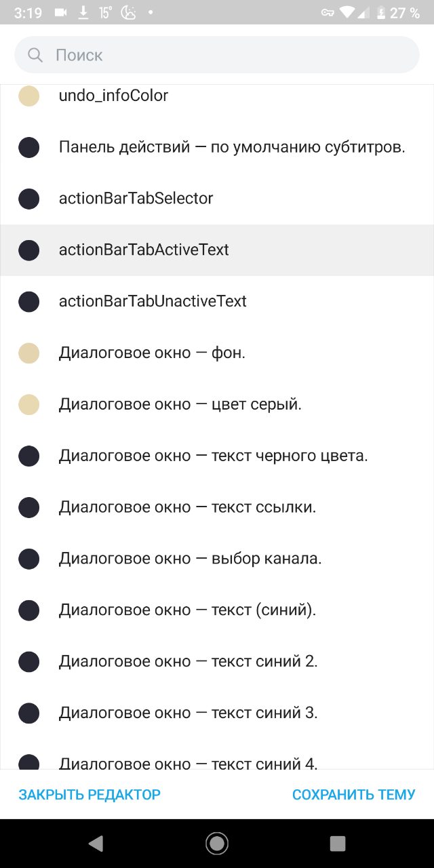Tap the dark swatch for текст синий 2
The height and width of the screenshot is (868, 434).
pos(28,663)
